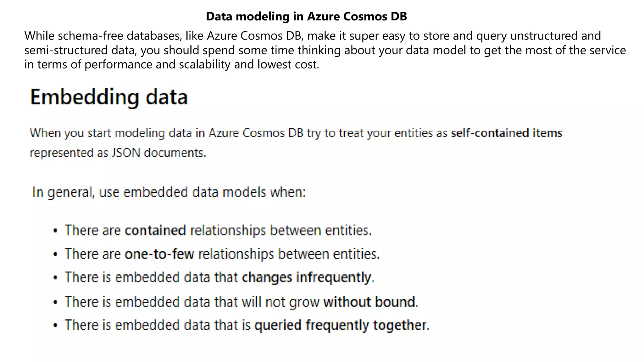Click the bullet dot before "There are contained"
The height and width of the screenshot is (362, 644).
click(55, 231)
